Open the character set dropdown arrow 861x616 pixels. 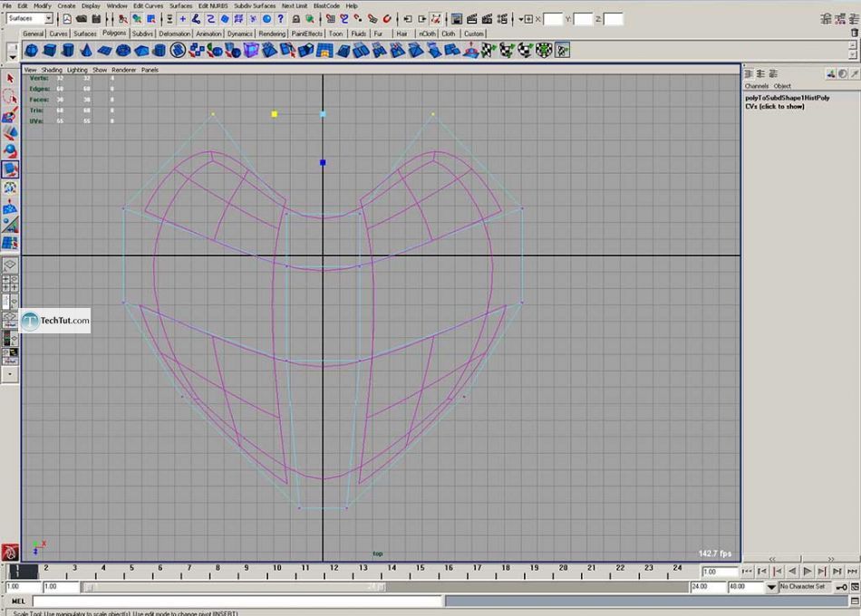pyautogui.click(x=771, y=587)
